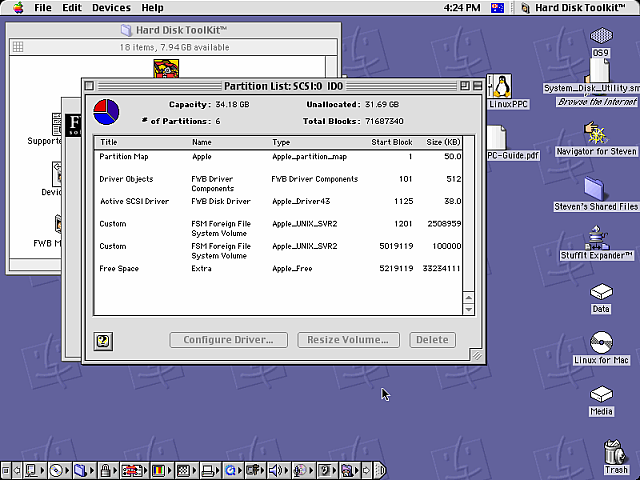This screenshot has width=640, height=480.
Task: Open the padlock Keychain Control Strip module
Action: (x=109, y=471)
